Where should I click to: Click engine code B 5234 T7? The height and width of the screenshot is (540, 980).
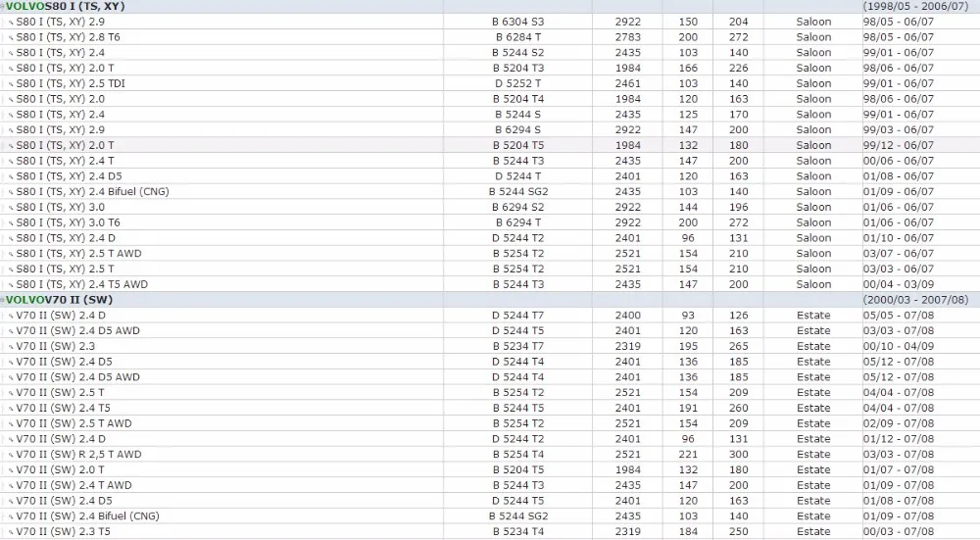[518, 346]
